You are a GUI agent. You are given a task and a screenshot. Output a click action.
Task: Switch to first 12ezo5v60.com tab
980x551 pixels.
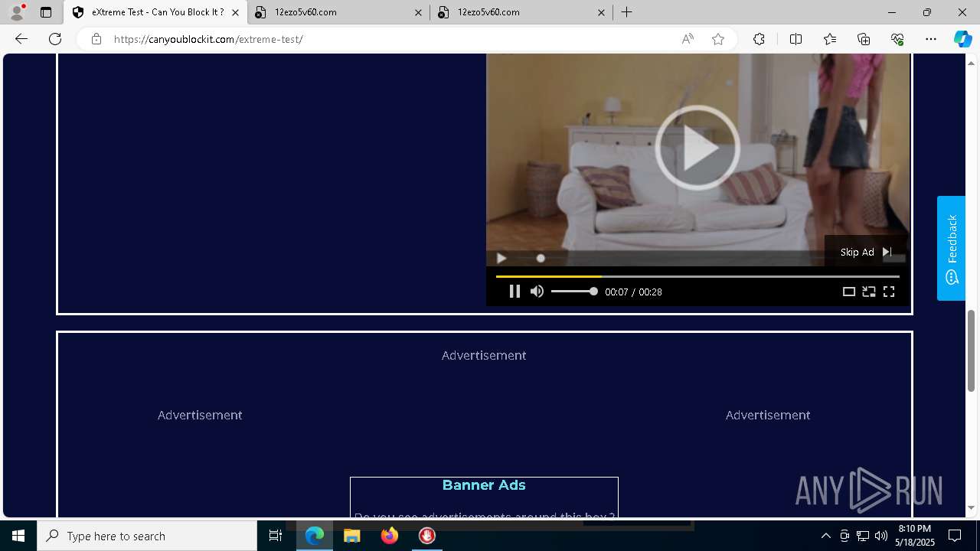click(339, 12)
